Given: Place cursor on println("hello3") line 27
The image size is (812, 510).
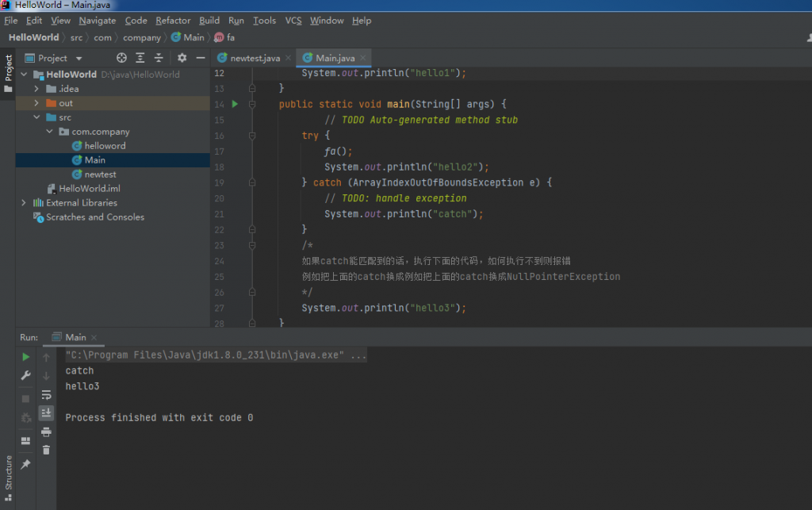Looking at the screenshot, I should pyautogui.click(x=384, y=308).
